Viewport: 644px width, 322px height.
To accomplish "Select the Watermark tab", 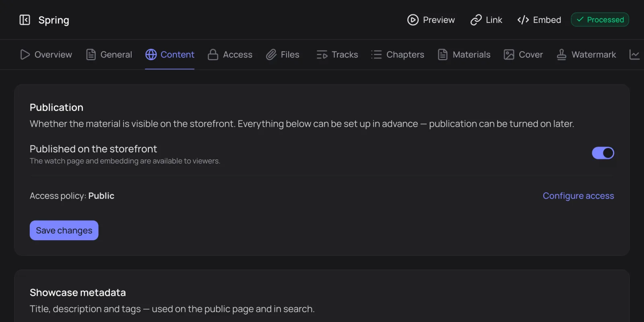I will (x=586, y=54).
